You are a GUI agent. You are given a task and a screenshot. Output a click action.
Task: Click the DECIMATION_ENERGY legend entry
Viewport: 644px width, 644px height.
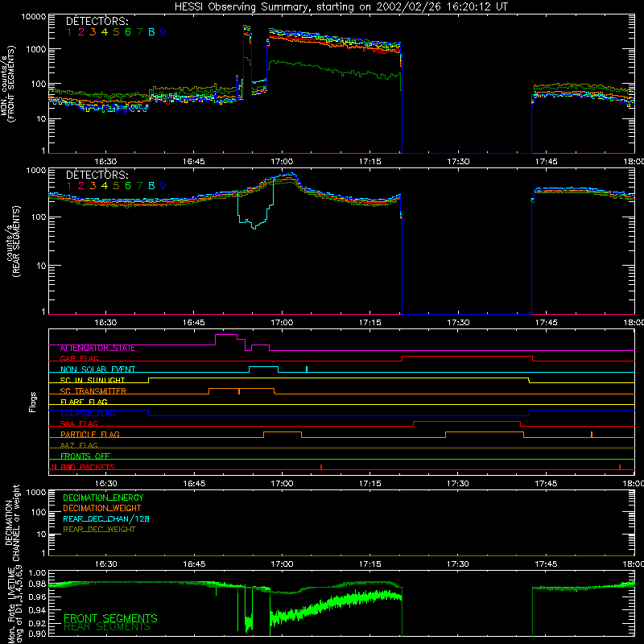point(103,497)
